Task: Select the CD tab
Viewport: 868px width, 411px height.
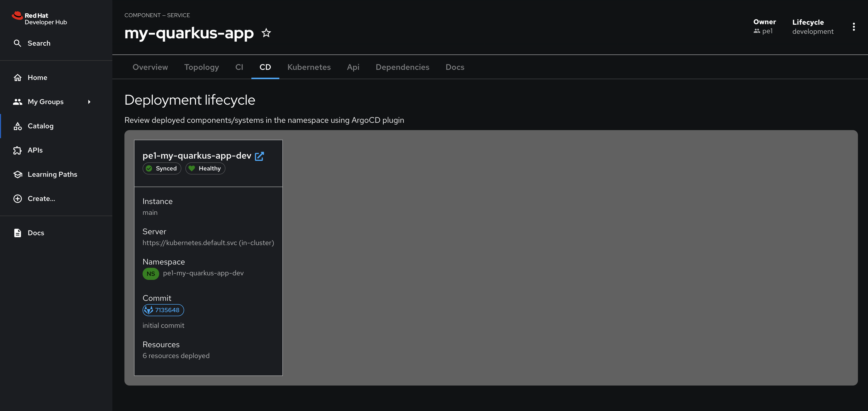Action: [265, 67]
